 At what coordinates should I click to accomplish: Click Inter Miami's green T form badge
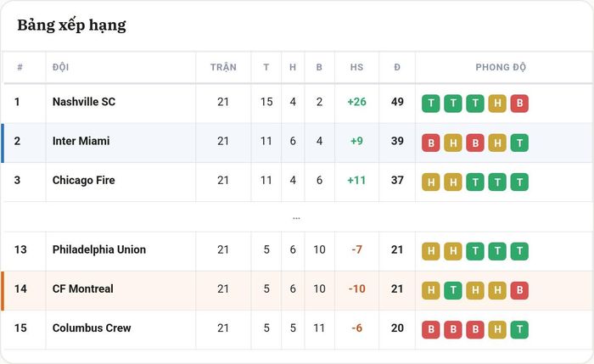tap(519, 143)
